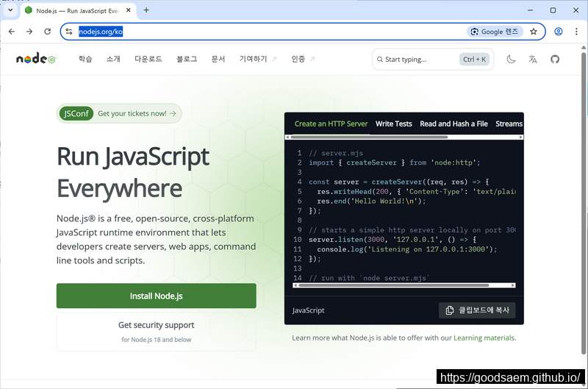588x389 pixels.
Task: Click the browser Back arrow
Action: 12,32
